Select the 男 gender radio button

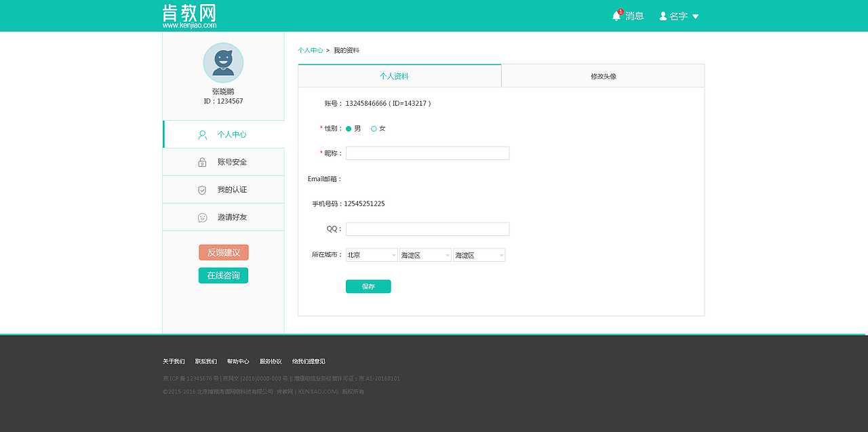(349, 128)
